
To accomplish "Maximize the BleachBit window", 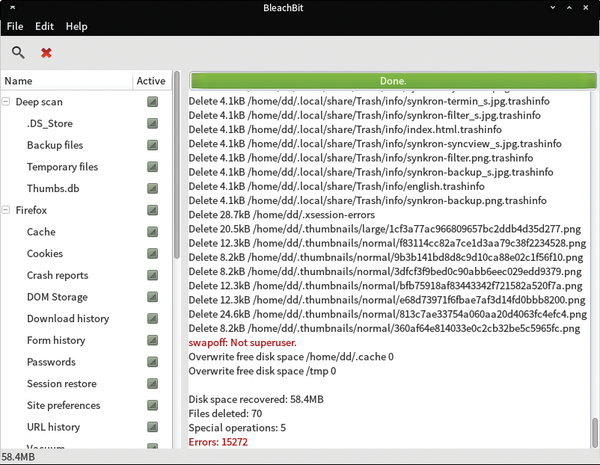I will coord(569,7).
